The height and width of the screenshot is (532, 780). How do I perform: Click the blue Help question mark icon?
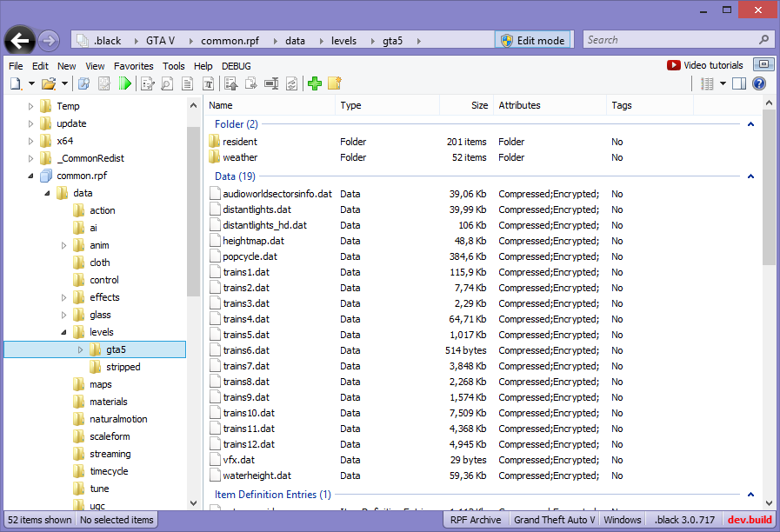coord(759,83)
